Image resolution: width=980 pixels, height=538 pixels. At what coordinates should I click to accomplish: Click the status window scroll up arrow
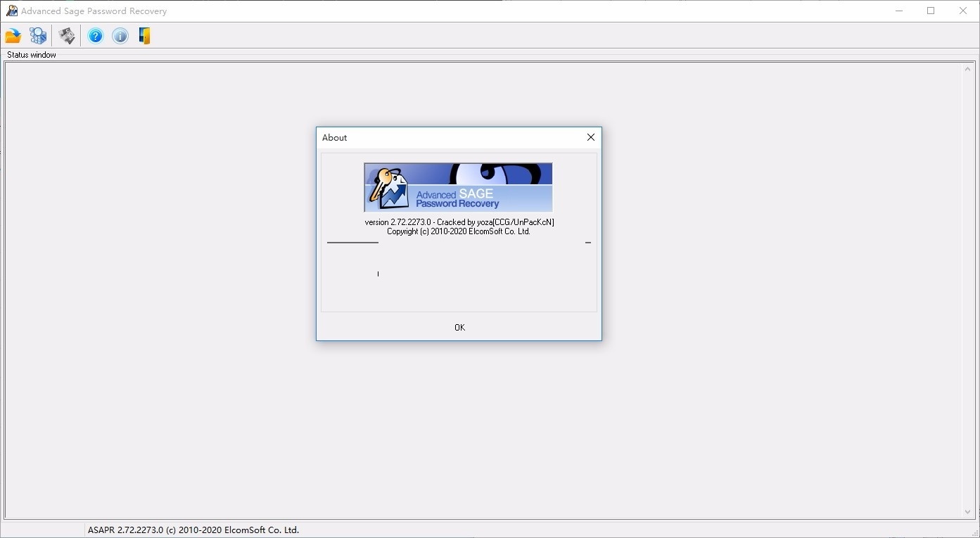(968, 68)
